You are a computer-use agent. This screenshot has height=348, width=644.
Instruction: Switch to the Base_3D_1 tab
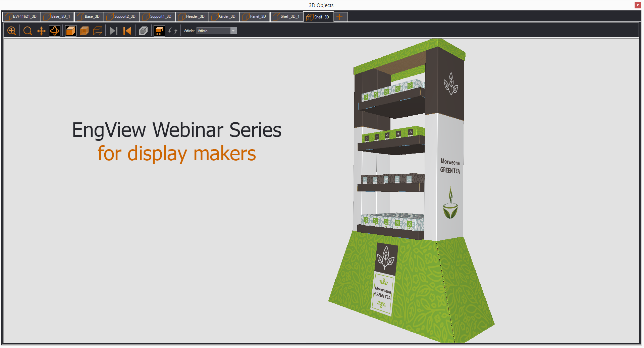[57, 16]
